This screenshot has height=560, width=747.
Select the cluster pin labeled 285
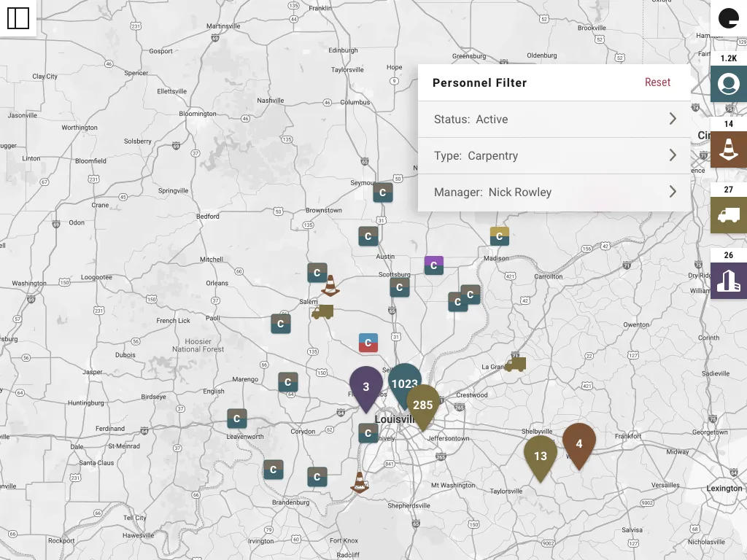pyautogui.click(x=423, y=405)
